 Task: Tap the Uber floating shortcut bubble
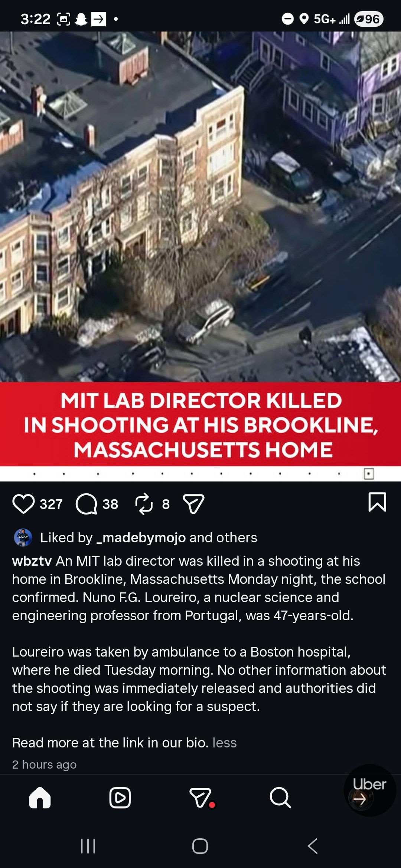click(370, 790)
